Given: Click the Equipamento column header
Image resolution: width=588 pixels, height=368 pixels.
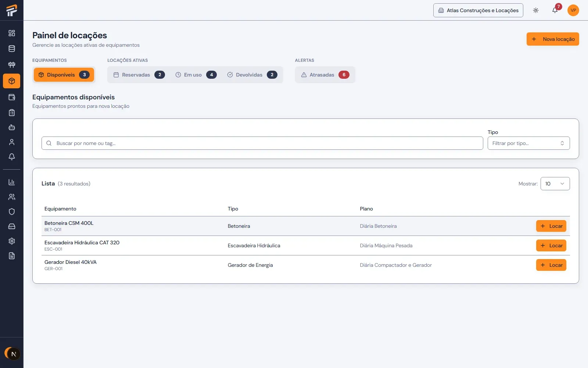Looking at the screenshot, I should coord(60,209).
